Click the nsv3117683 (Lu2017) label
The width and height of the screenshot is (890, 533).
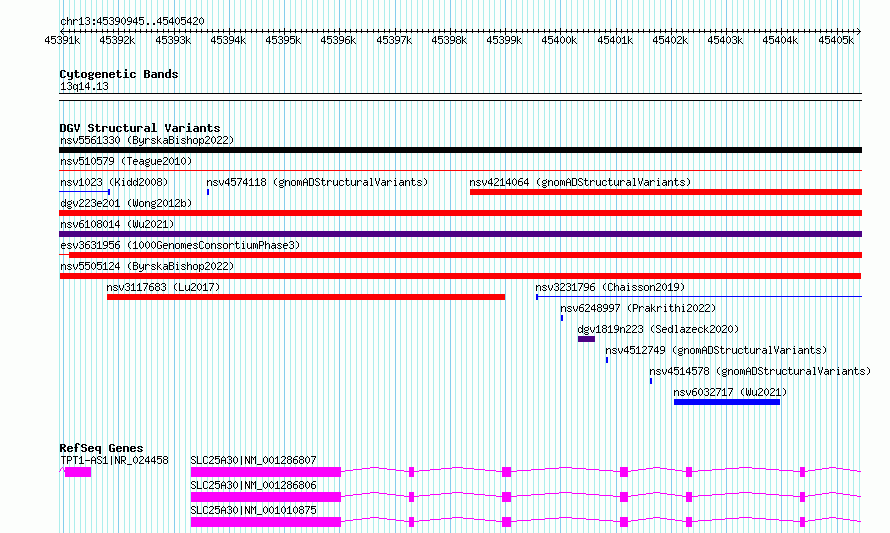pyautogui.click(x=163, y=287)
